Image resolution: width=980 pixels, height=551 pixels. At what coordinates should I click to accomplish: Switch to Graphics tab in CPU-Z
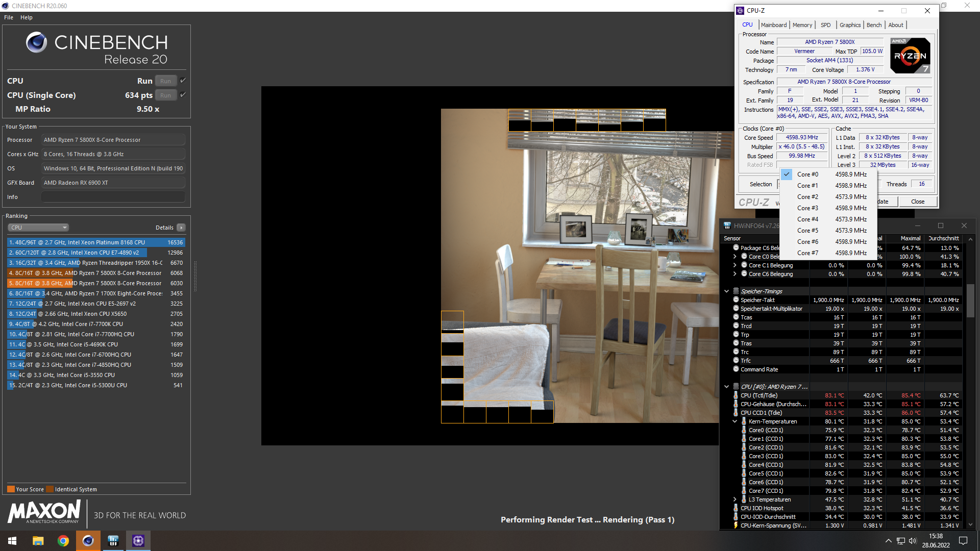(x=850, y=25)
